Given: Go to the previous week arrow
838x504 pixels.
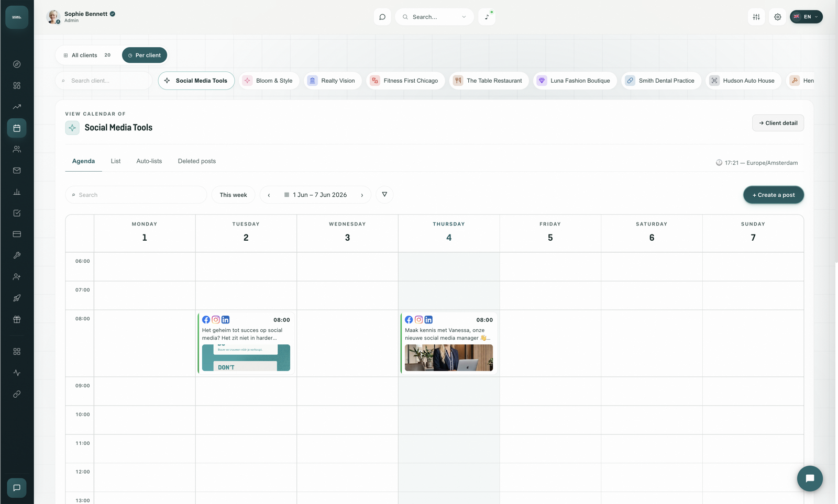Looking at the screenshot, I should tap(269, 195).
